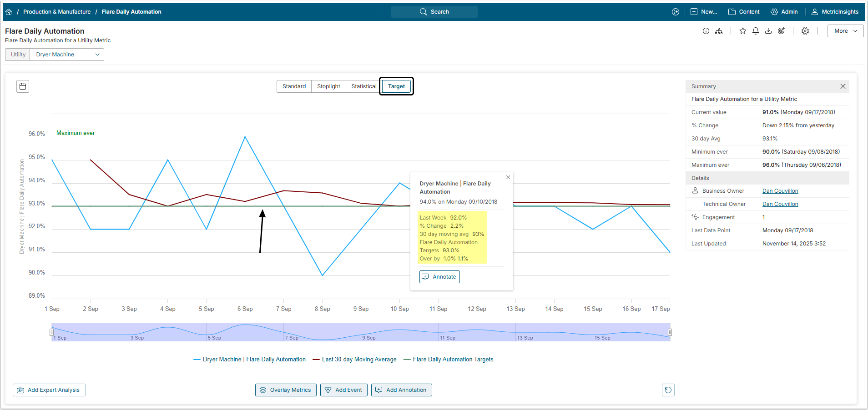868x410 pixels.
Task: Click the bell alert subscription icon
Action: click(x=756, y=31)
